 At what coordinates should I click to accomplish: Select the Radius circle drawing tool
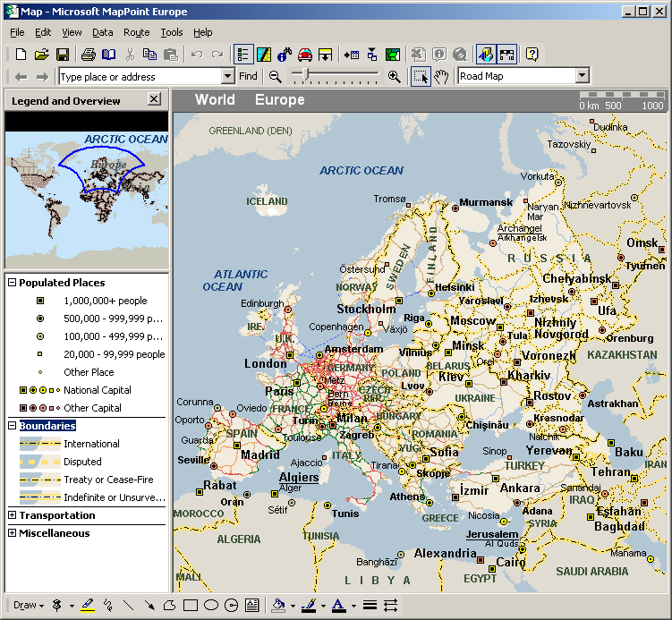232,605
